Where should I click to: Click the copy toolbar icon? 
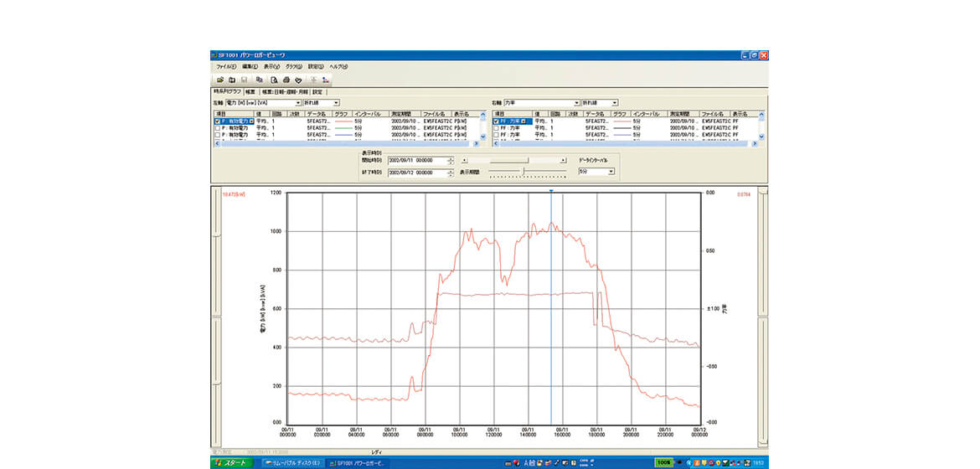(260, 80)
